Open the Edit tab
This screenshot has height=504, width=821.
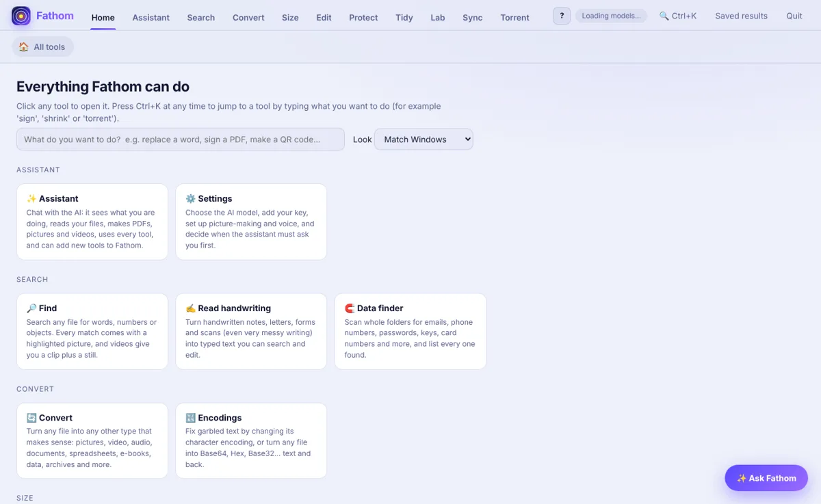click(324, 18)
